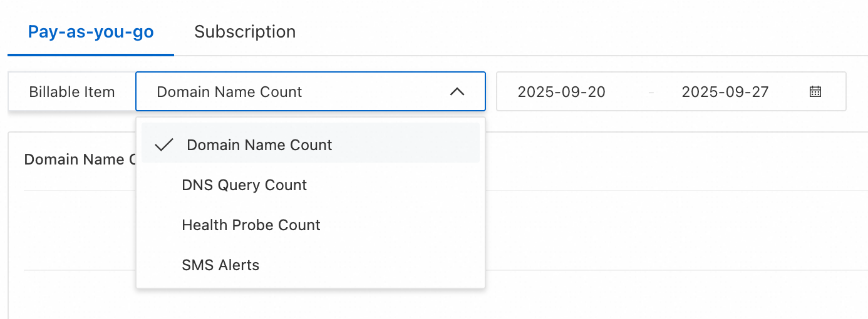
Task: Choose DNS Query Count from the list
Action: click(x=244, y=185)
